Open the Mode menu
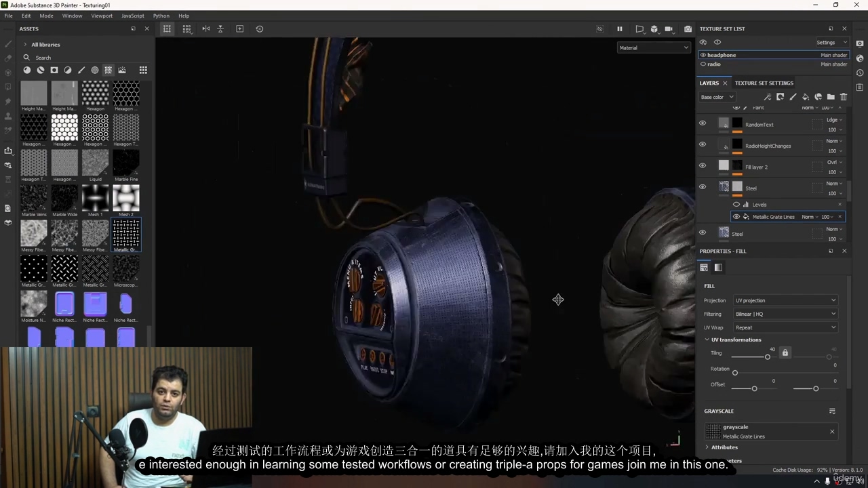 (x=46, y=16)
